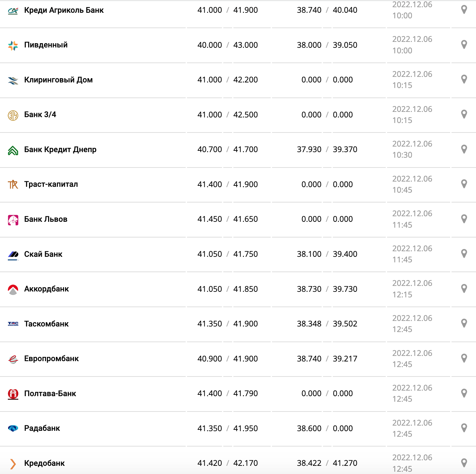Click the Европромбанк red logo

(13, 359)
